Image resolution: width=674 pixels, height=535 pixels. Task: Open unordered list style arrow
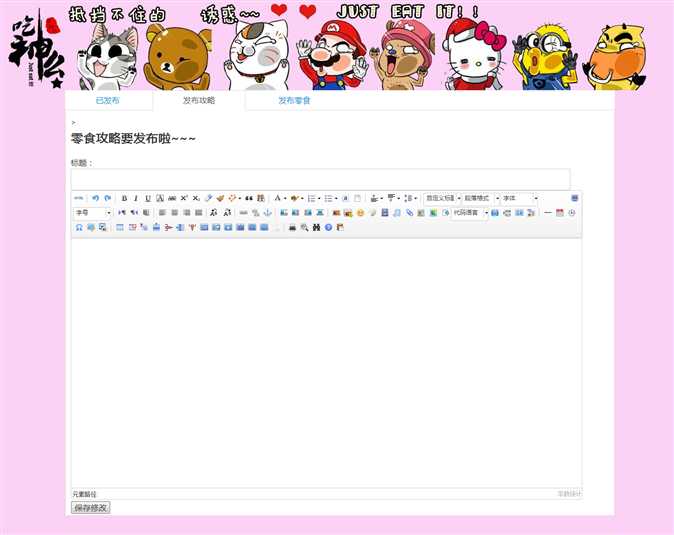pos(336,198)
